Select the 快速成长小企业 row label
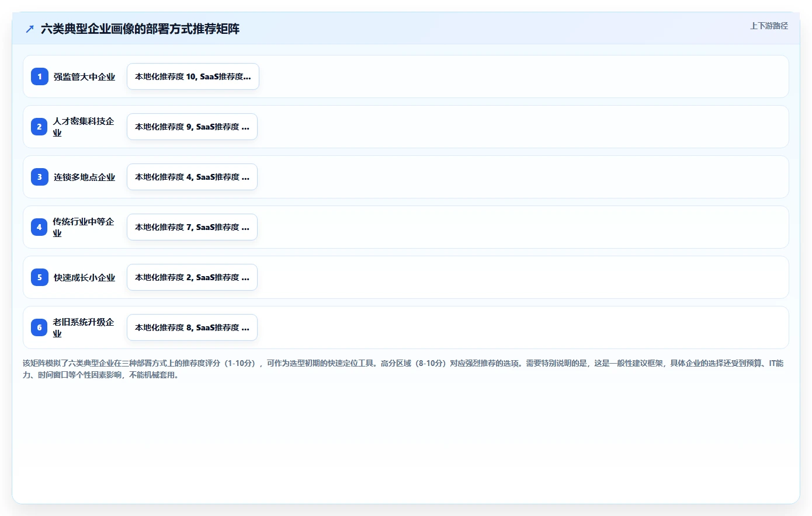The width and height of the screenshot is (812, 516). [x=84, y=277]
